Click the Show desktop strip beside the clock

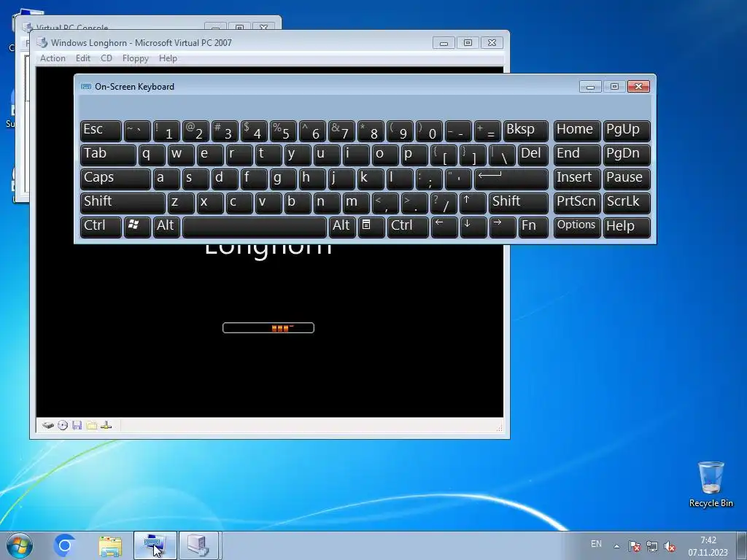(741, 545)
